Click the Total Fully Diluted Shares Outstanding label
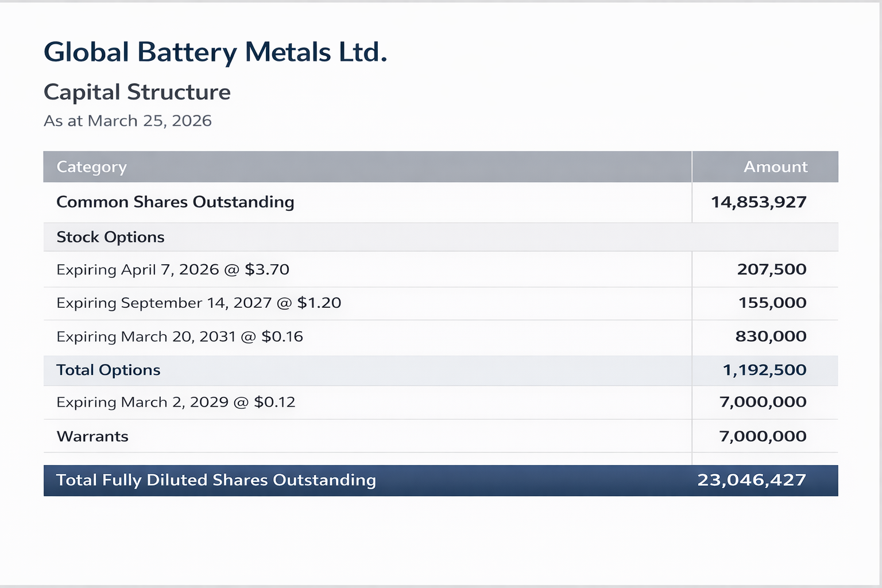882x588 pixels. (x=216, y=480)
